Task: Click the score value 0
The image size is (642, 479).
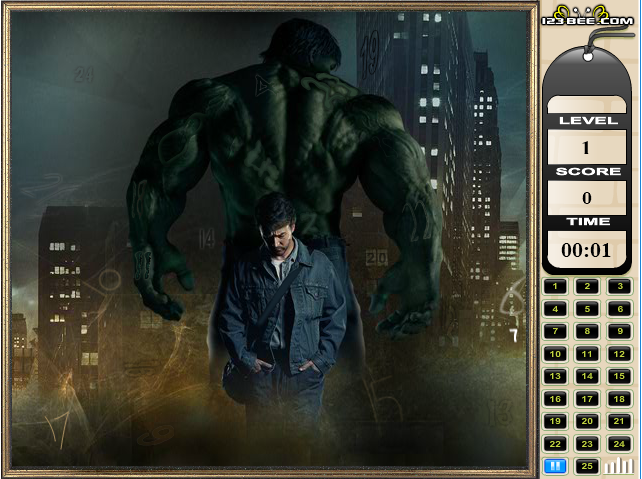Action: coord(586,198)
